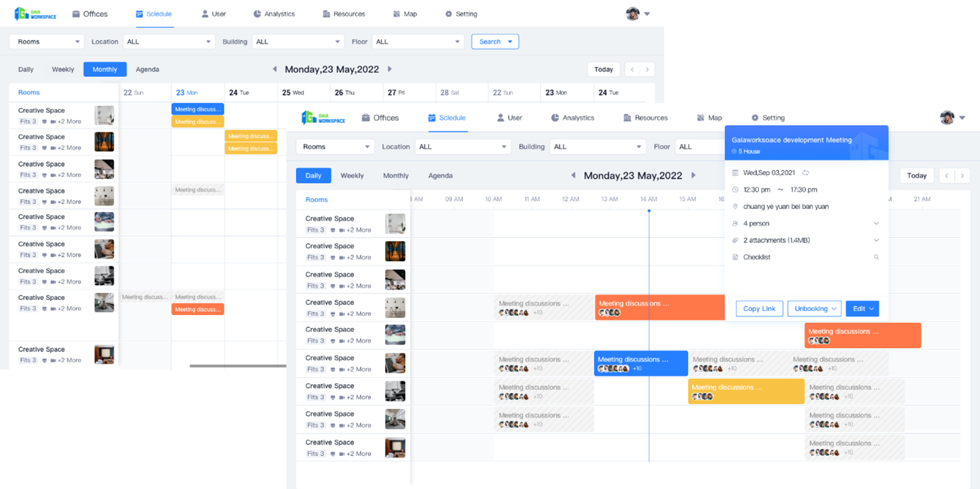Expand the 2 attachments section
Viewport: 980px width, 489px height.
click(876, 240)
